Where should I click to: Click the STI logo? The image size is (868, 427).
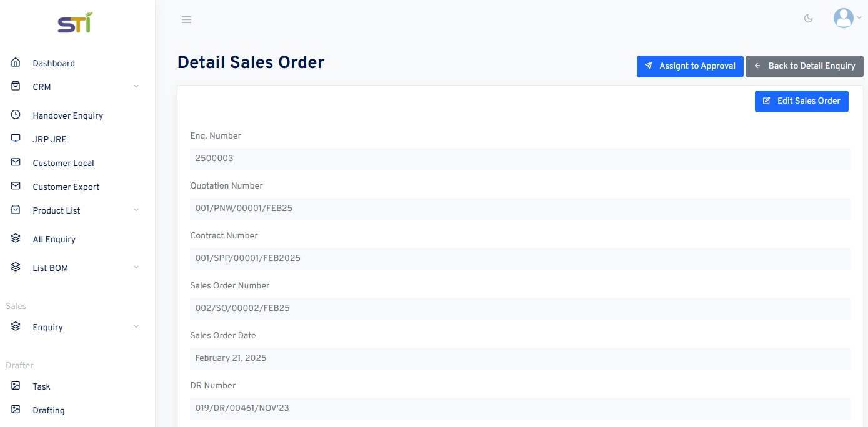(75, 23)
